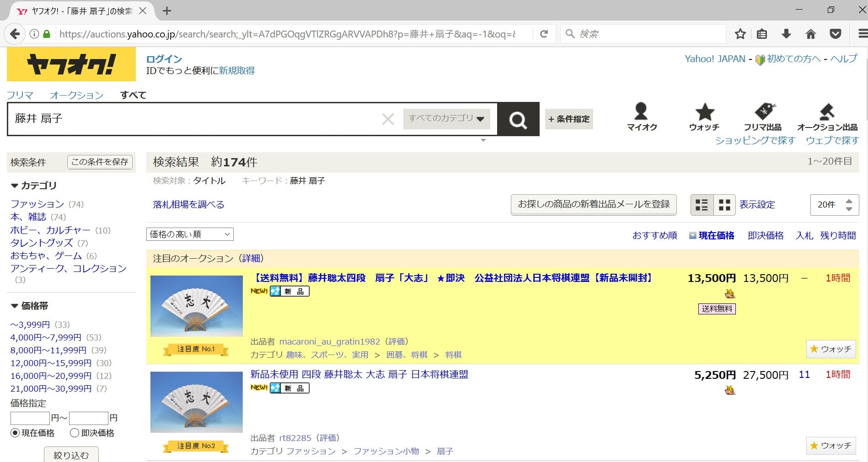
Task: Select the すべて tab
Action: point(133,95)
